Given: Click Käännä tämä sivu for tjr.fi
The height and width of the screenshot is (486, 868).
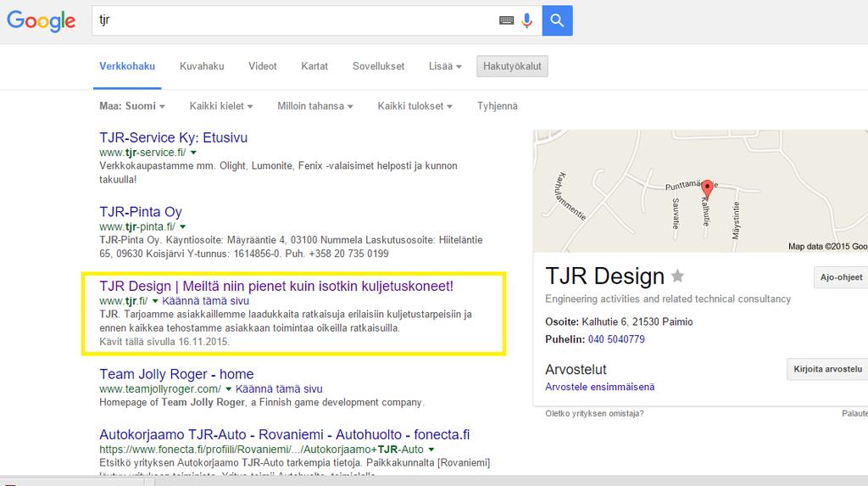Looking at the screenshot, I should pos(205,301).
